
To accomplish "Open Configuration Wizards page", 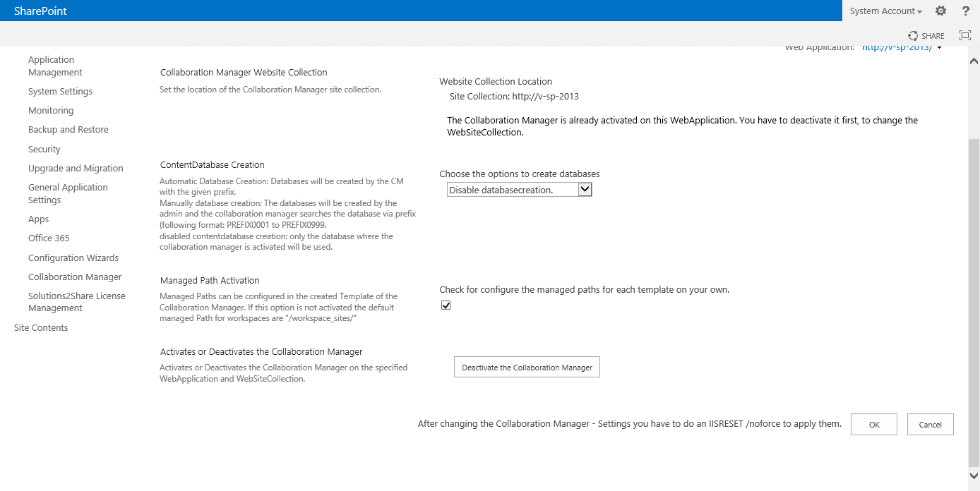I will pos(73,258).
